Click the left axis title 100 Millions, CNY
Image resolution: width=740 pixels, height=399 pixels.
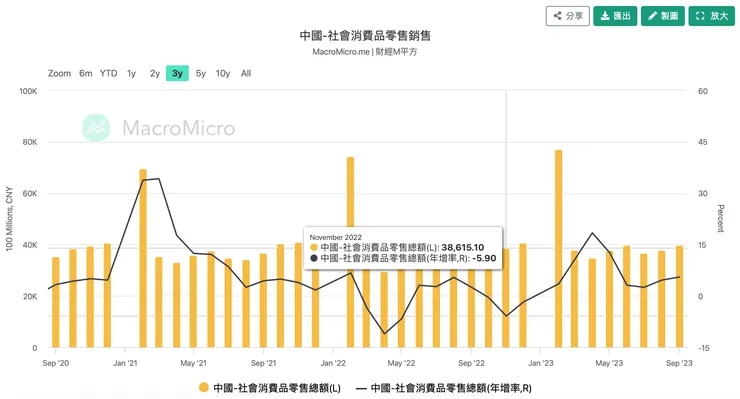(x=9, y=219)
